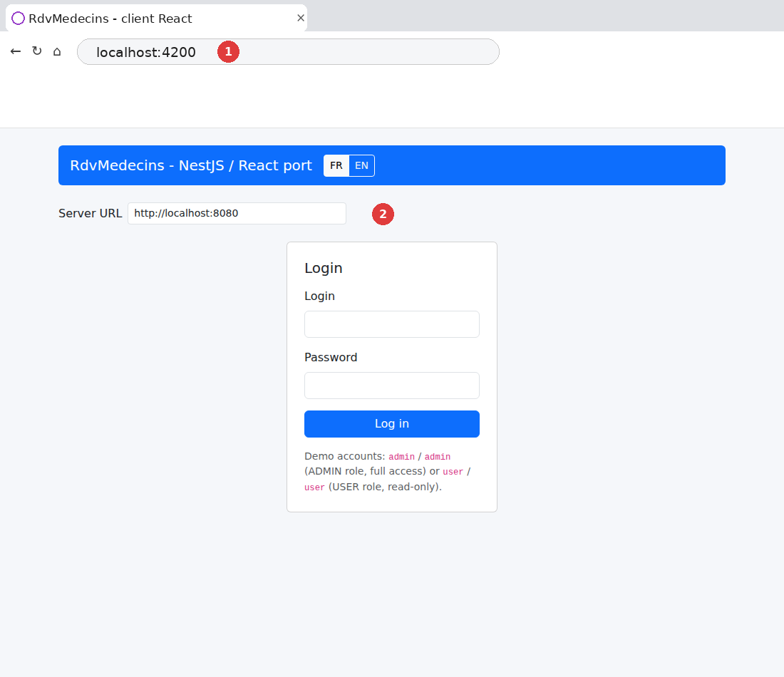Click the "Login" label above the username field
This screenshot has width=784, height=677.
(319, 296)
